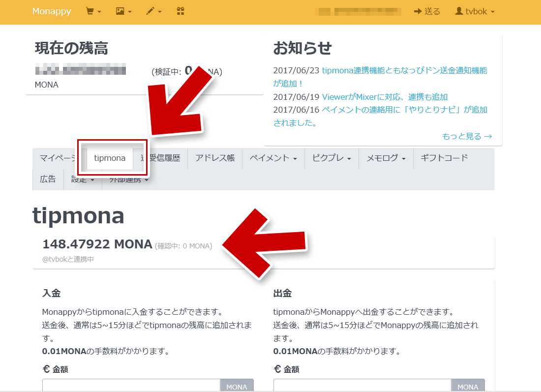Open the 広告 tab
The height and width of the screenshot is (392, 541).
(48, 180)
